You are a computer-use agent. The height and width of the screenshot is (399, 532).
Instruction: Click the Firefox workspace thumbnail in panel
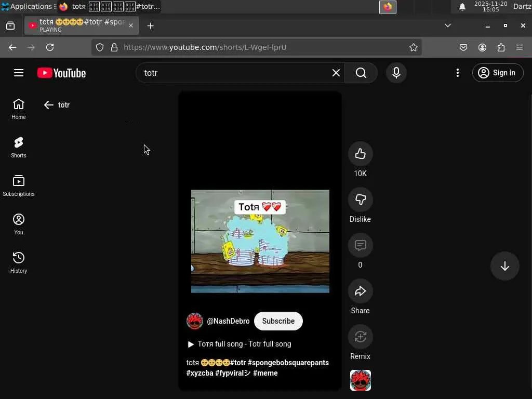[388, 7]
